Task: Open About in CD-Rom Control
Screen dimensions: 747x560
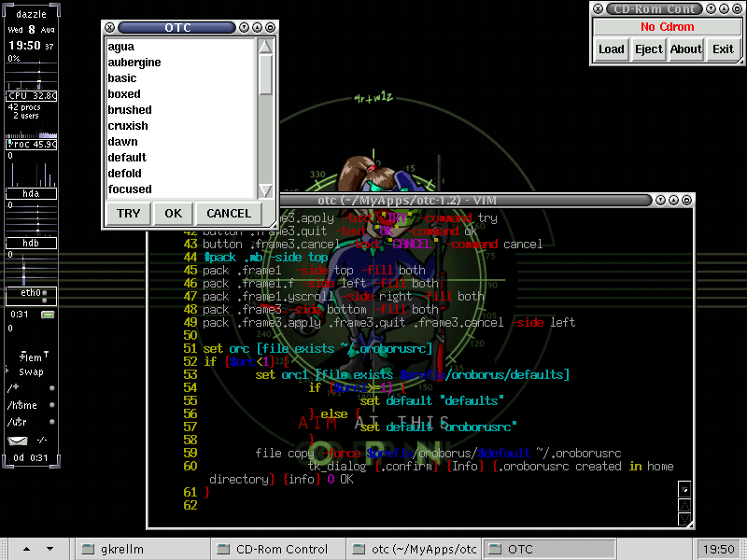Action: click(686, 49)
